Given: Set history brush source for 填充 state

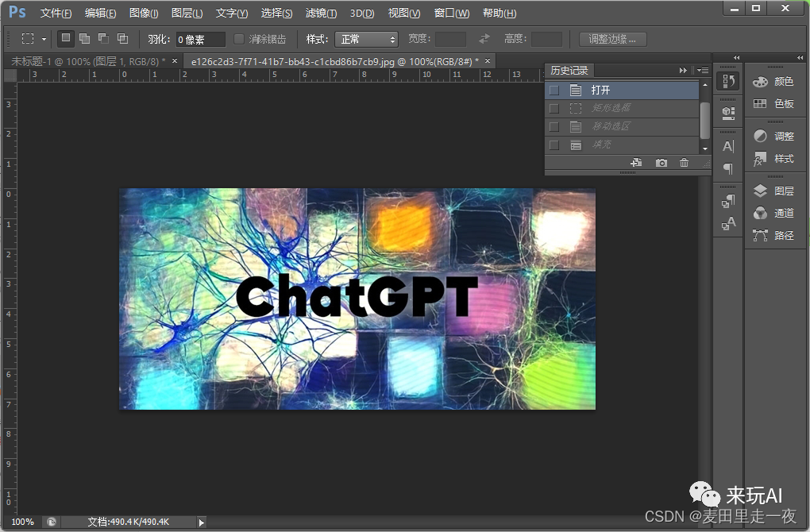Looking at the screenshot, I should click(554, 145).
